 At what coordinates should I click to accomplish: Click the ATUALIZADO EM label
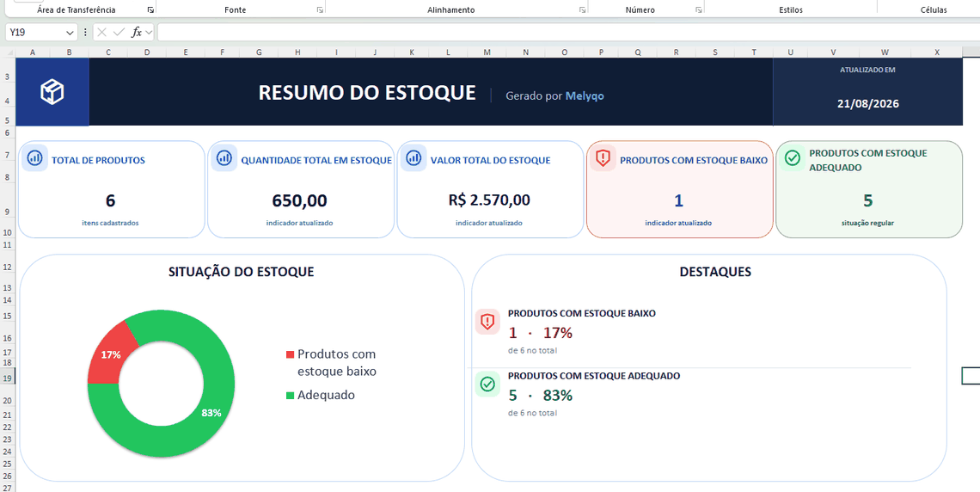867,70
